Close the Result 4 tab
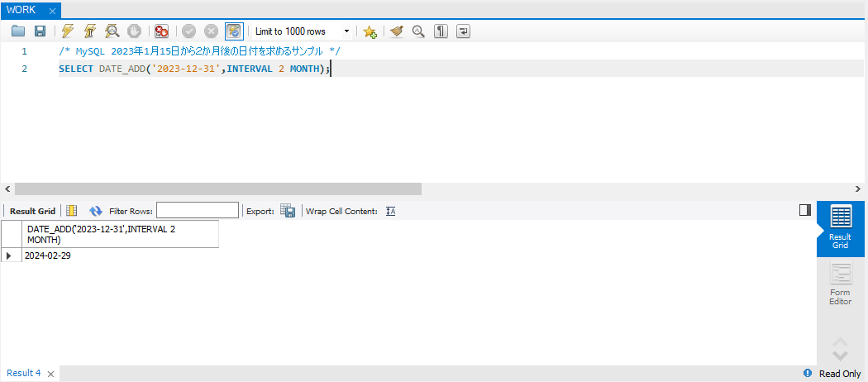 click(51, 375)
